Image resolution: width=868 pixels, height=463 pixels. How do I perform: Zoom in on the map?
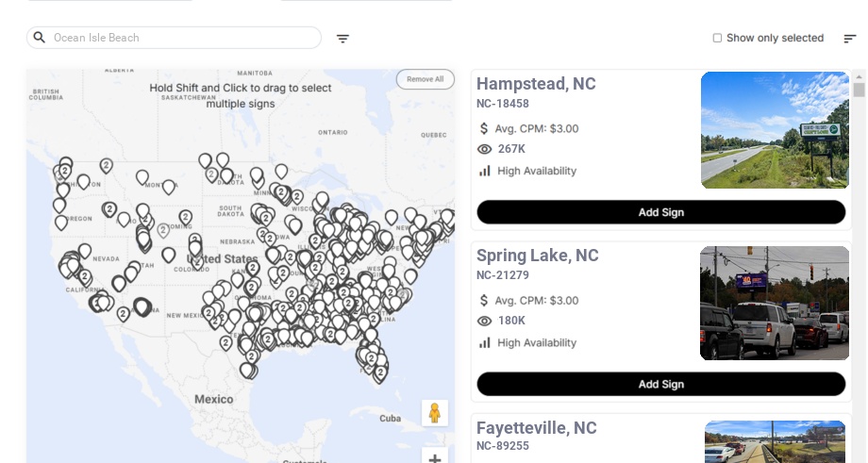[434, 459]
